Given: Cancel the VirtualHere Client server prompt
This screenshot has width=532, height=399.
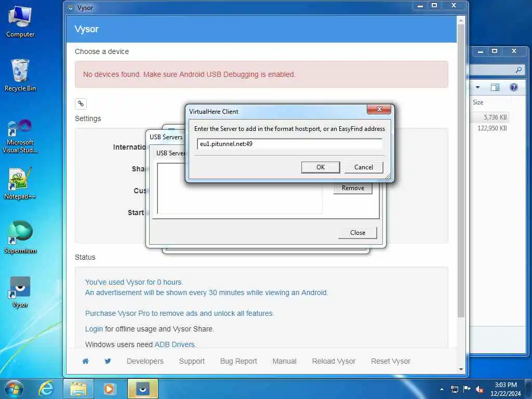Looking at the screenshot, I should click(x=364, y=167).
